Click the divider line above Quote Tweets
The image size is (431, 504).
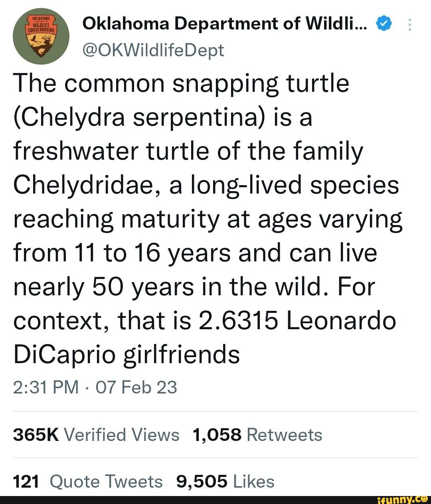pos(215,458)
